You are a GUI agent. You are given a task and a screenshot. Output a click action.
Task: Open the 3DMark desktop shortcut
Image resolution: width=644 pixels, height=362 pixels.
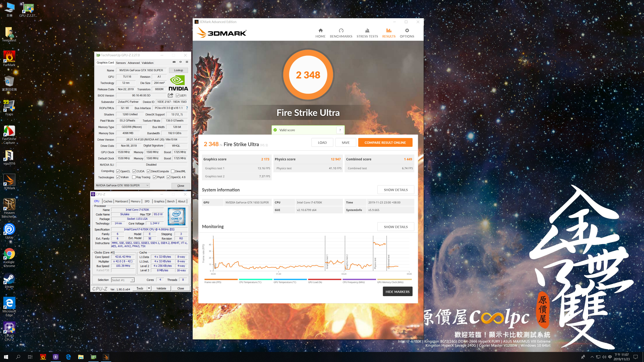pyautogui.click(x=9, y=182)
